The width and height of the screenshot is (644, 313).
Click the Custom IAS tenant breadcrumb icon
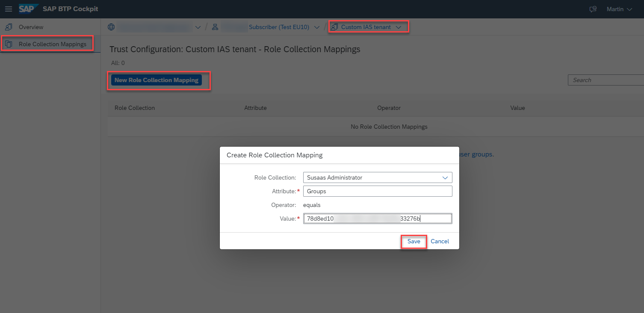pos(334,27)
